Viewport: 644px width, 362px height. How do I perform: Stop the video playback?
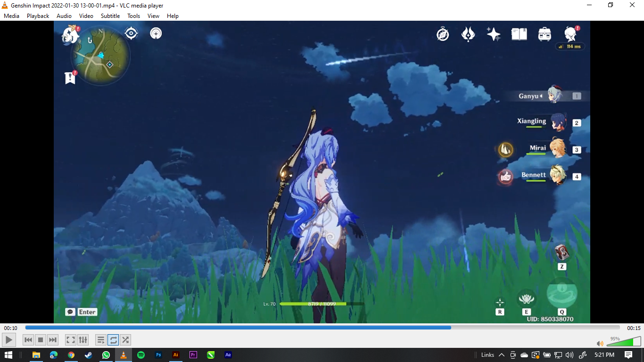[41, 340]
